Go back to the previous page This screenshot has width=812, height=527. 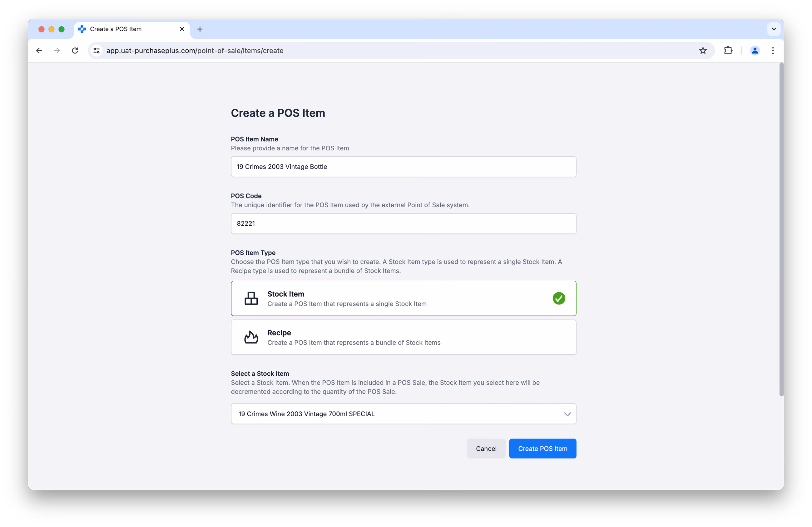click(x=39, y=51)
